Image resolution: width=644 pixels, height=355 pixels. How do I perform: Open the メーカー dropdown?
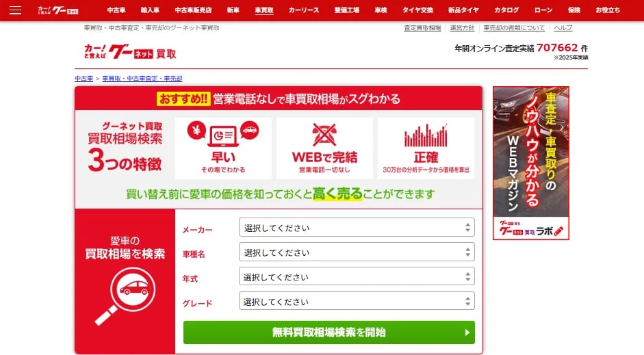(x=356, y=228)
